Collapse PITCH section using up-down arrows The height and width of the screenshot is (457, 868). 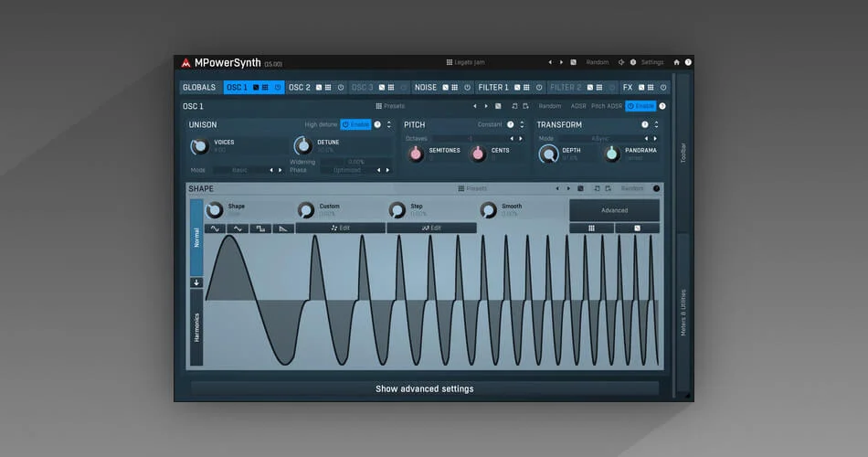pyautogui.click(x=522, y=125)
